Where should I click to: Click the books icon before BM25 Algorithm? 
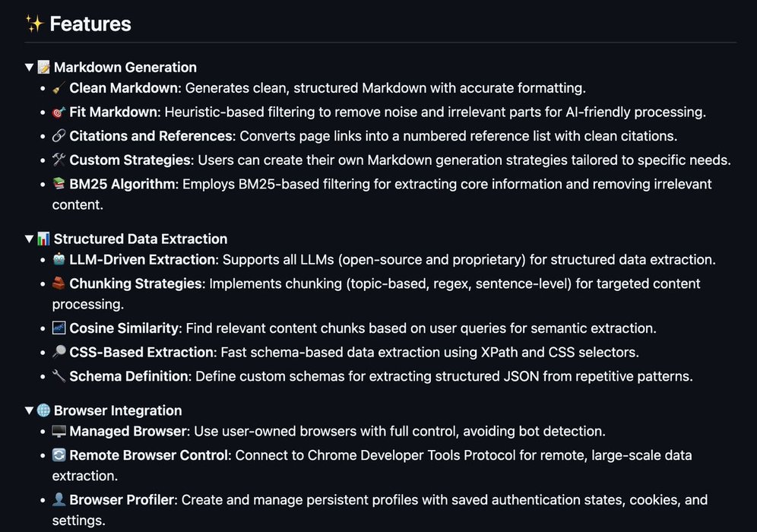tap(59, 183)
